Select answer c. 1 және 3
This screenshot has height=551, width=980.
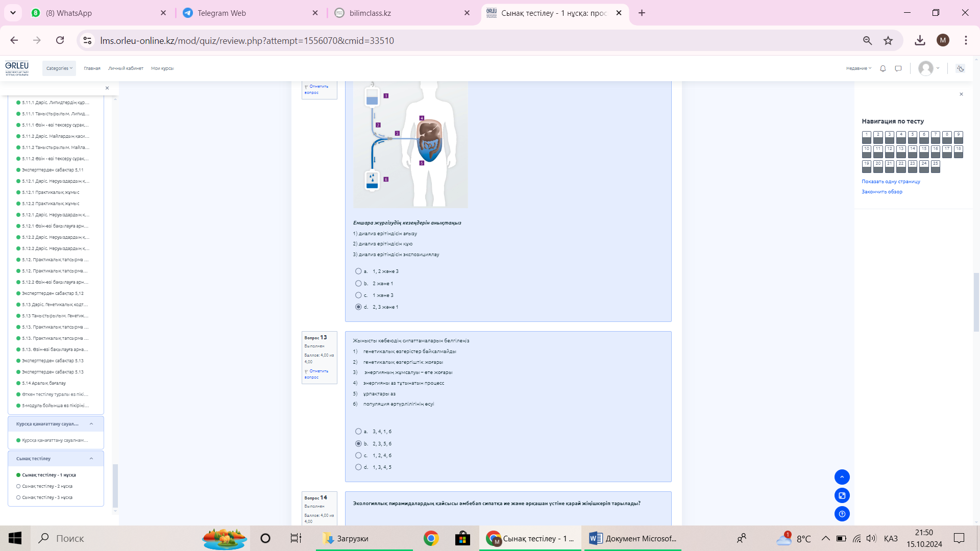(358, 295)
